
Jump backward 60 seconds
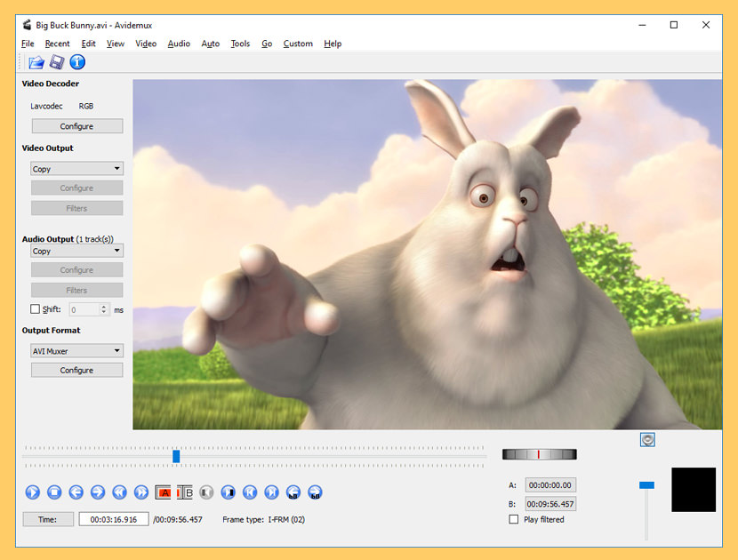pos(293,492)
